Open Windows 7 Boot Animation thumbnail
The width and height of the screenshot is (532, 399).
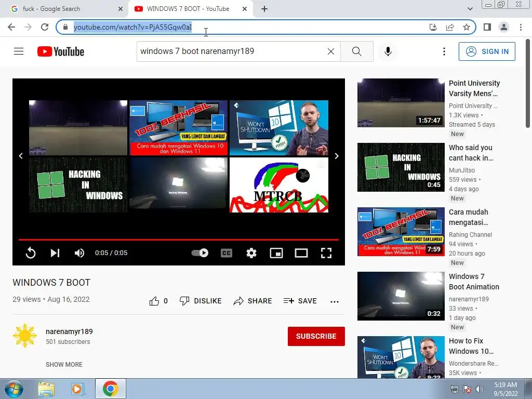coord(401,296)
